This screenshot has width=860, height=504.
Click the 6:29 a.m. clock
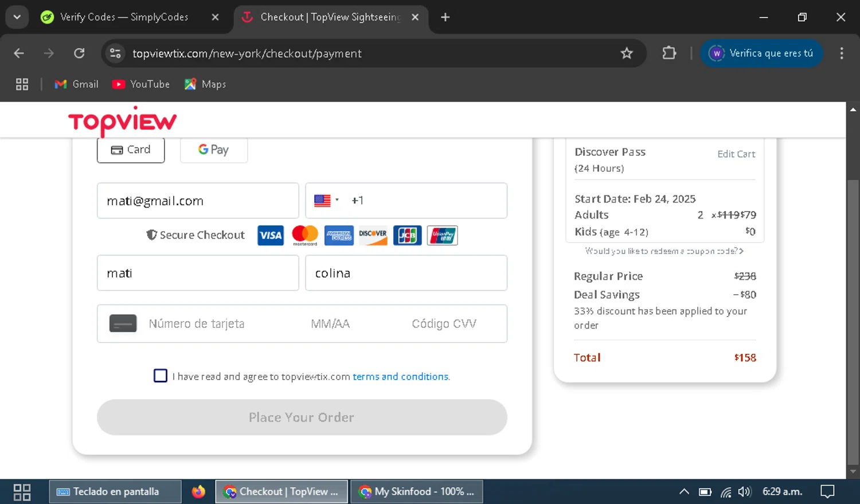click(x=782, y=492)
